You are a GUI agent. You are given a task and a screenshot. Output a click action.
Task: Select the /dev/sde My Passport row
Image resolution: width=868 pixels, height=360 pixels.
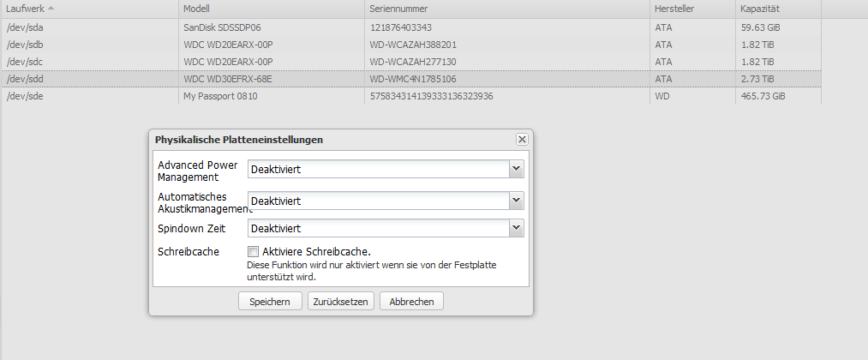click(411, 96)
